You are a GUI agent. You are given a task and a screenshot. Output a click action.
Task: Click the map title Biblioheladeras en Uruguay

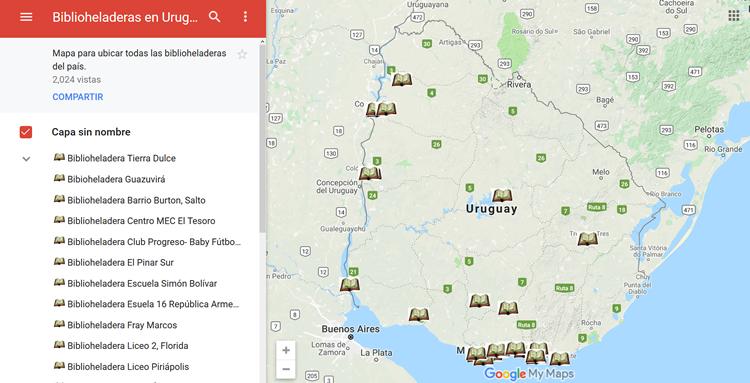point(125,17)
